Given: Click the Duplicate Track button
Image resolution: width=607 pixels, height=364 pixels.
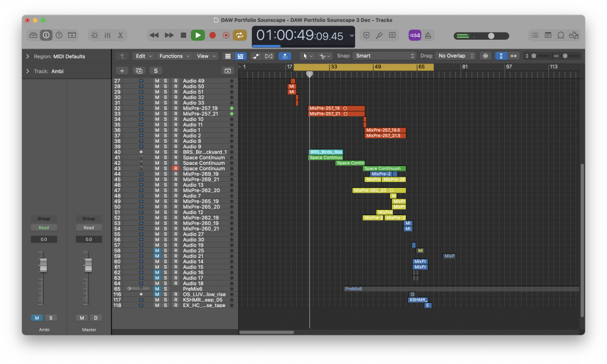Looking at the screenshot, I should 139,71.
